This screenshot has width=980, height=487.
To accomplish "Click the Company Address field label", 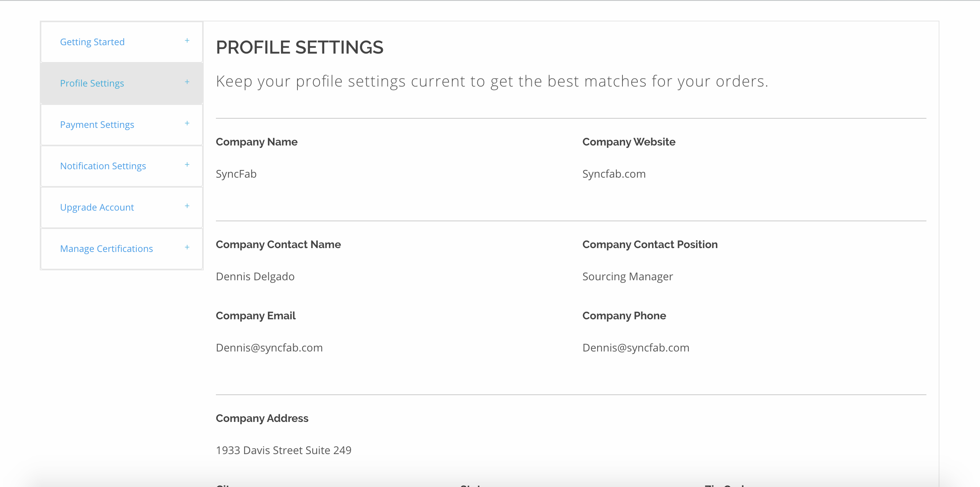I will 262,418.
